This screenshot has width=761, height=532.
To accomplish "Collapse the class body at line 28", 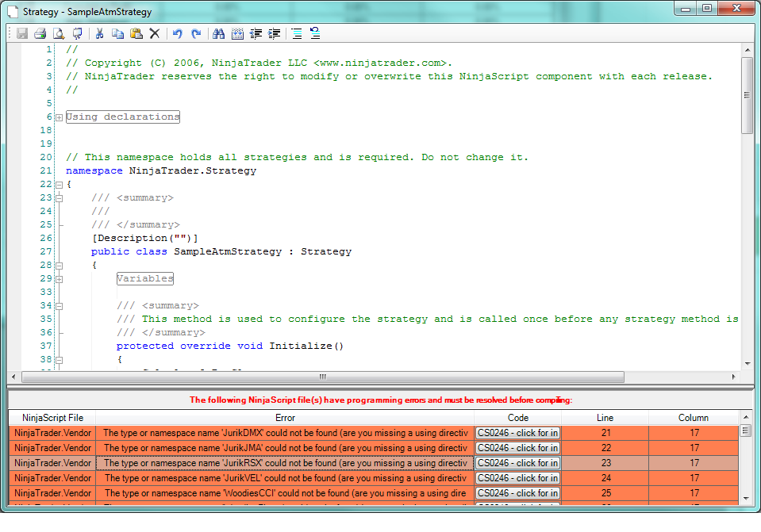I will click(60, 266).
